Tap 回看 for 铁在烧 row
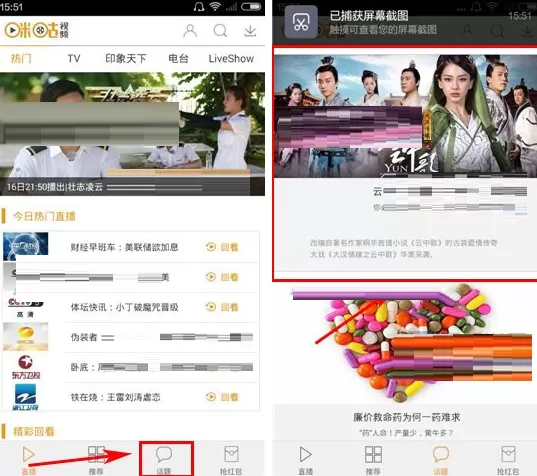537x476 pixels. click(222, 397)
